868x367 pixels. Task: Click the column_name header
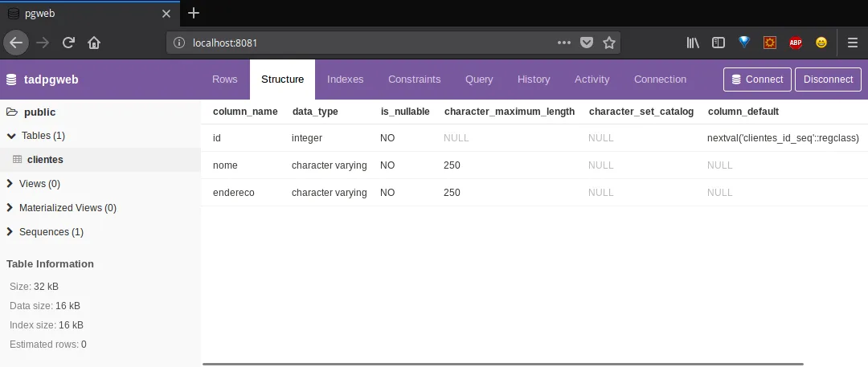[x=245, y=112]
